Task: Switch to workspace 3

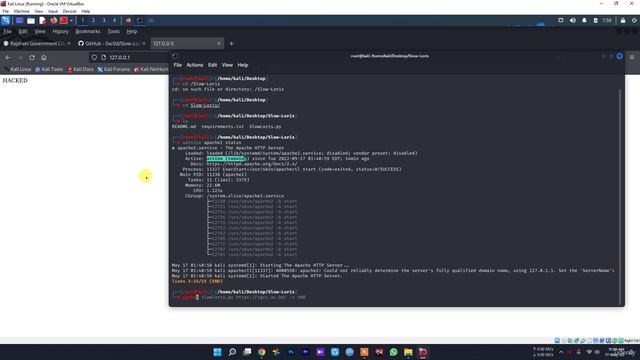Action: 104,20
